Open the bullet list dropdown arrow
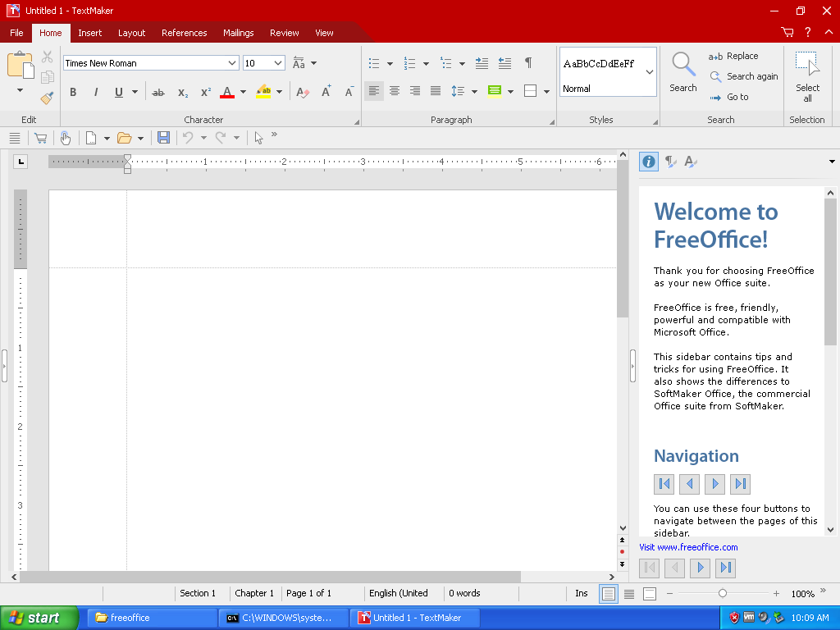 pyautogui.click(x=390, y=64)
